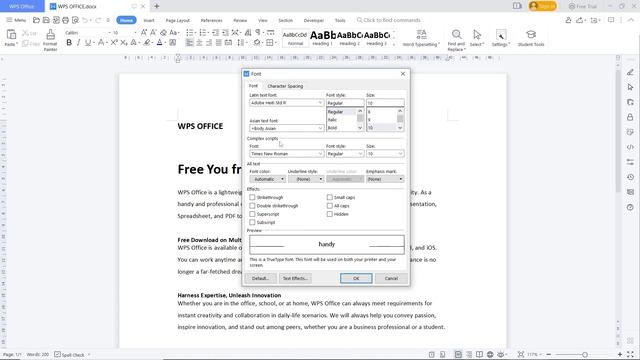This screenshot has width=640, height=360.
Task: Open the View ribbon tab
Action: click(x=262, y=20)
